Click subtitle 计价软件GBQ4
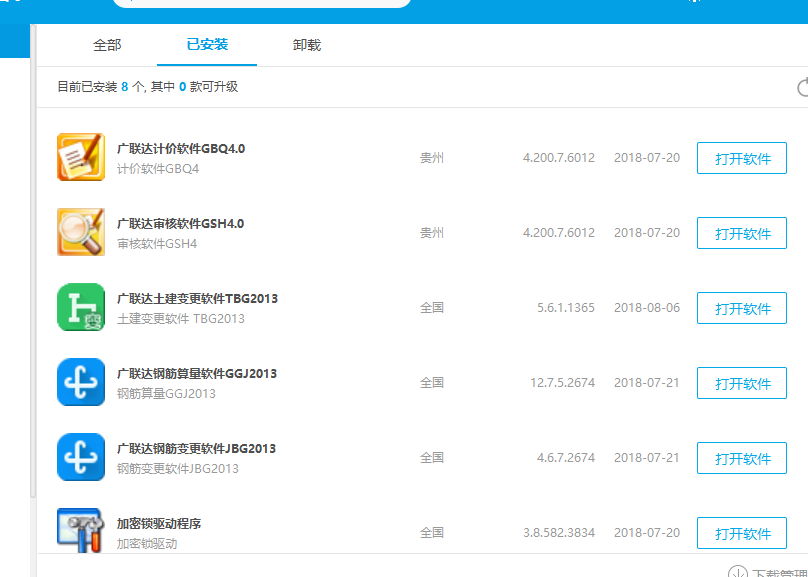Viewport: 808px width, 577px height. click(158, 169)
